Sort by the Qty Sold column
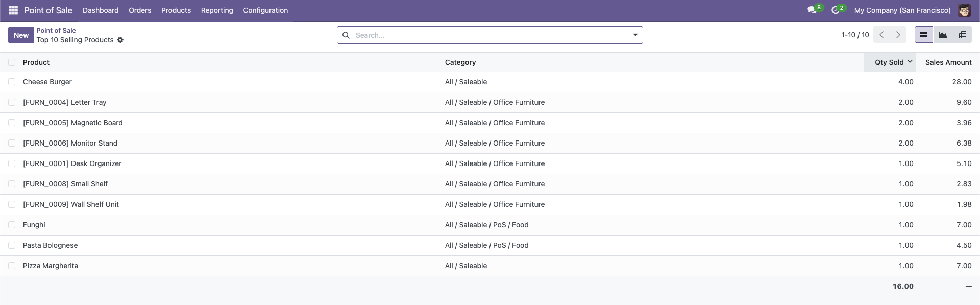This screenshot has height=305, width=980. 890,62
